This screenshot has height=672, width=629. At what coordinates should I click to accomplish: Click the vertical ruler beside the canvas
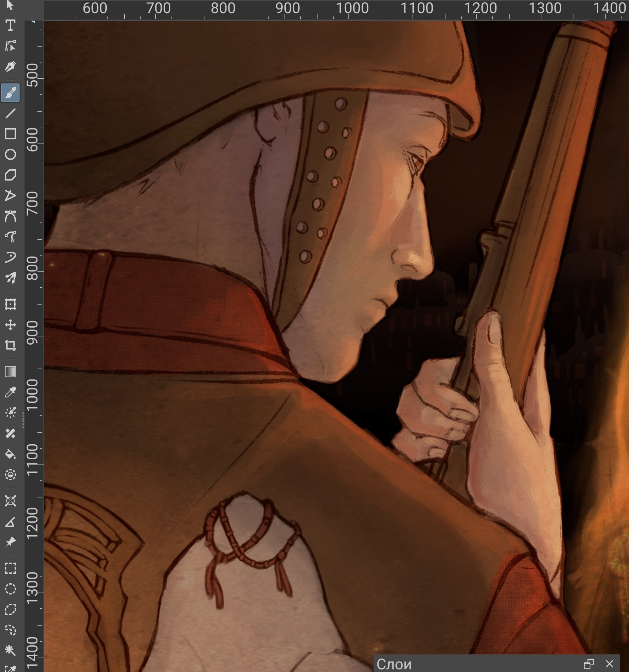(34, 346)
